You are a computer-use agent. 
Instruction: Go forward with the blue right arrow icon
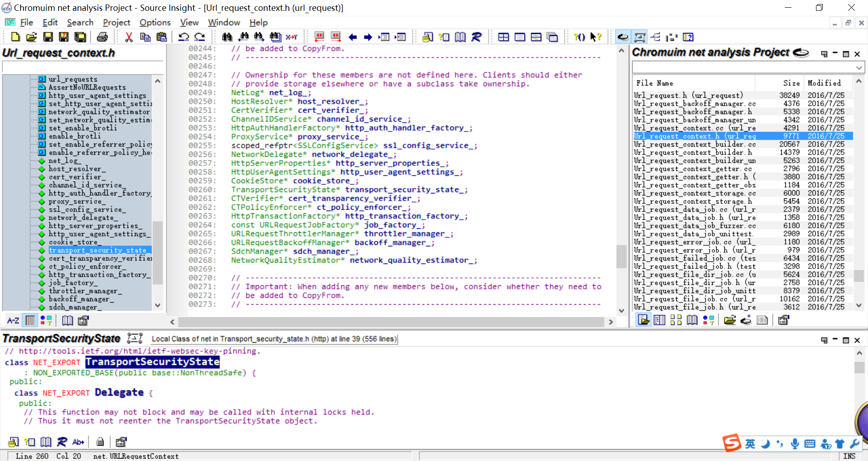tap(368, 37)
